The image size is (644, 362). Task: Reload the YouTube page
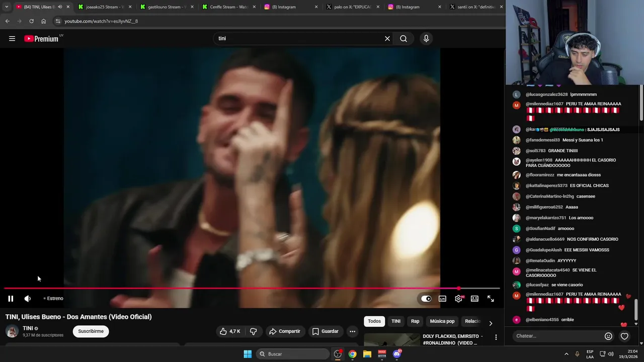[x=31, y=21]
